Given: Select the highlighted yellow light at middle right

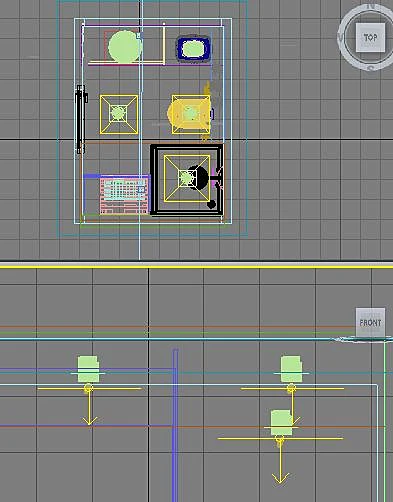Looking at the screenshot, I should [190, 114].
